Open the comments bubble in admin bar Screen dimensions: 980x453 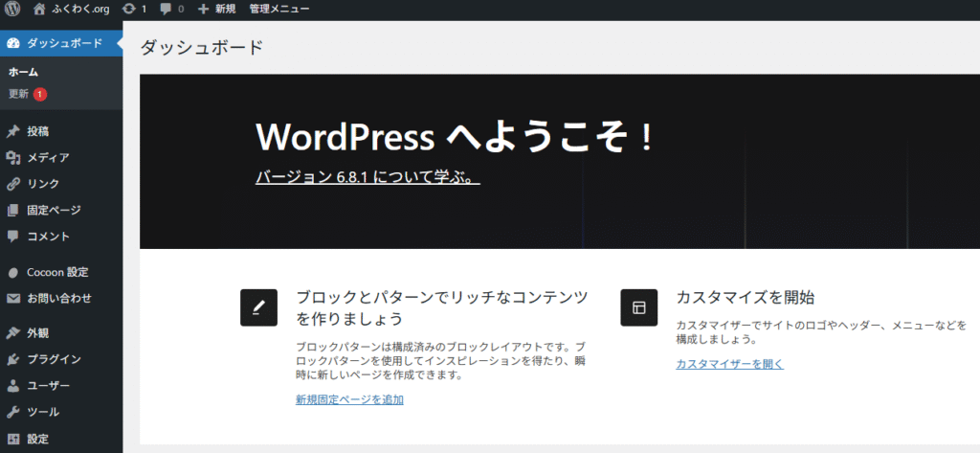coord(166,10)
